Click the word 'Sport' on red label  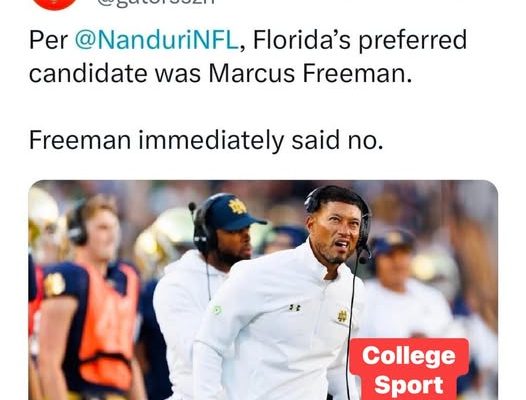coord(409,385)
